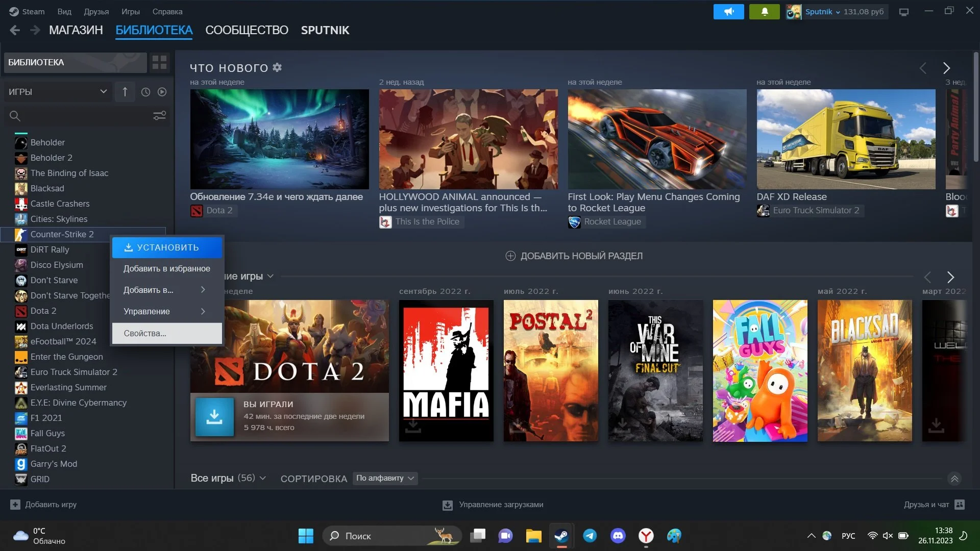
Task: Click the main library scrollbar
Action: click(x=976, y=107)
